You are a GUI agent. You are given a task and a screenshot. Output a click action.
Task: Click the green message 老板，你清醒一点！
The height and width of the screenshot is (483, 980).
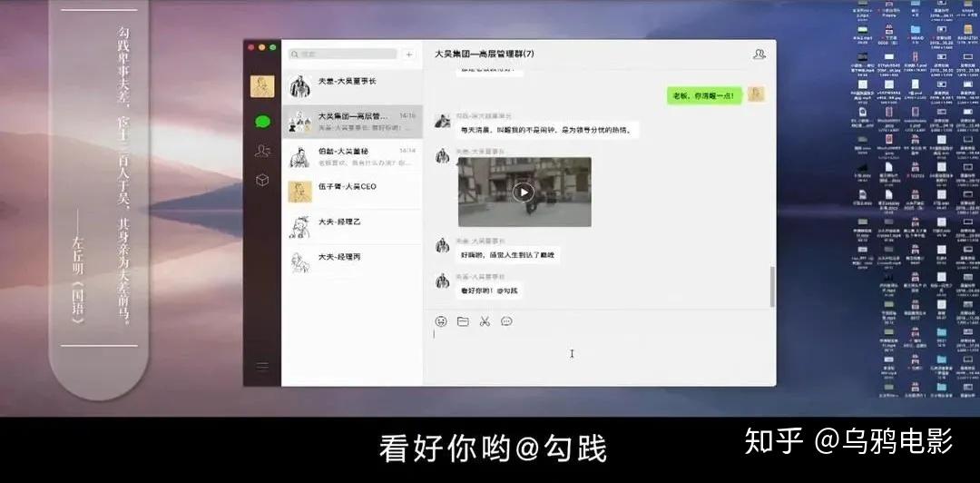[704, 95]
